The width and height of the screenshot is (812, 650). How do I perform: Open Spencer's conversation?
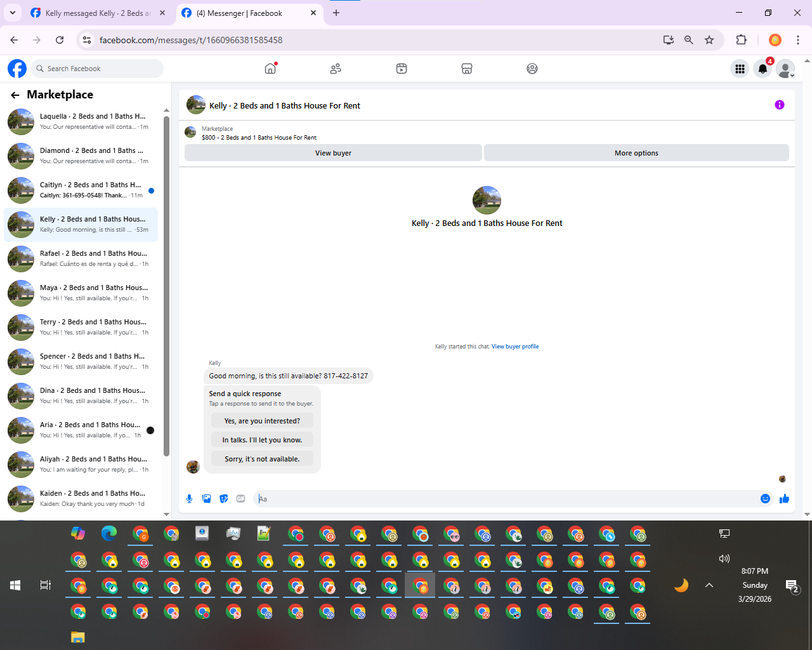(x=81, y=361)
